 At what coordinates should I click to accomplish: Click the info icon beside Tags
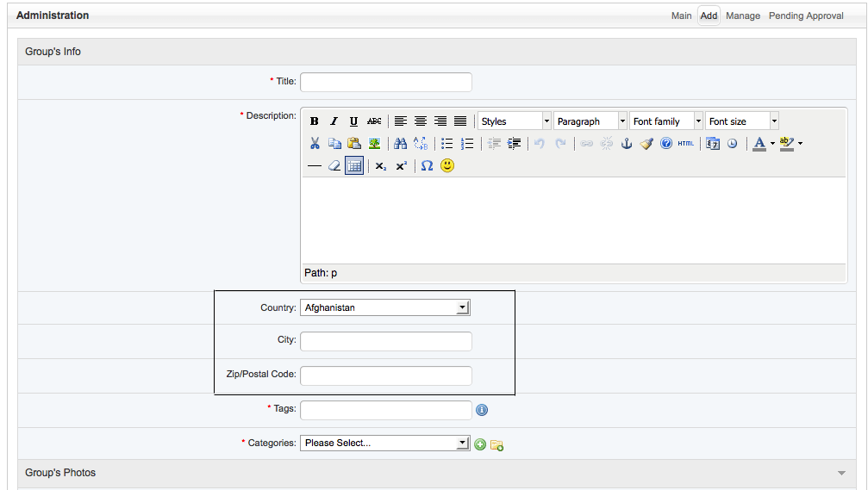tap(482, 410)
